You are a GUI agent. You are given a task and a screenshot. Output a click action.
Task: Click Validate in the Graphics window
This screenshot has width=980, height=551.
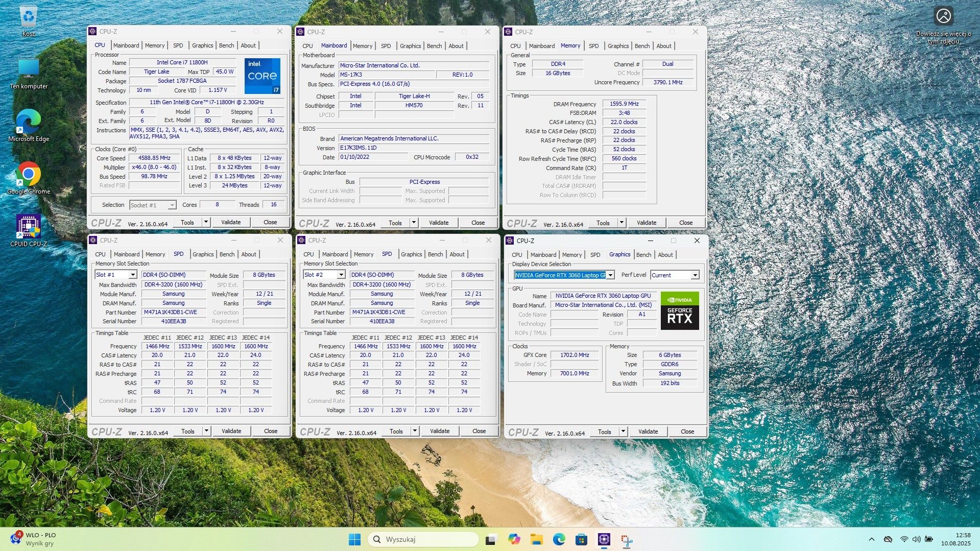648,432
